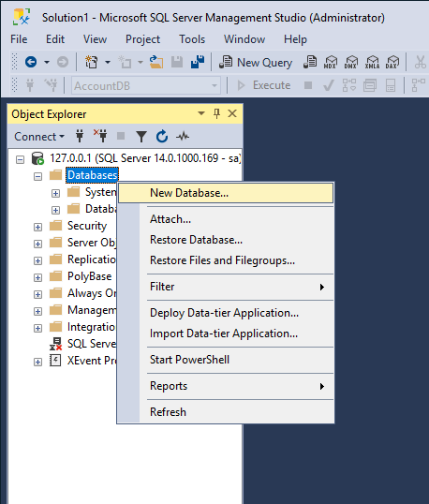The height and width of the screenshot is (504, 429).
Task: Click the Disconnect icon in Object Explorer
Action: coord(100,136)
